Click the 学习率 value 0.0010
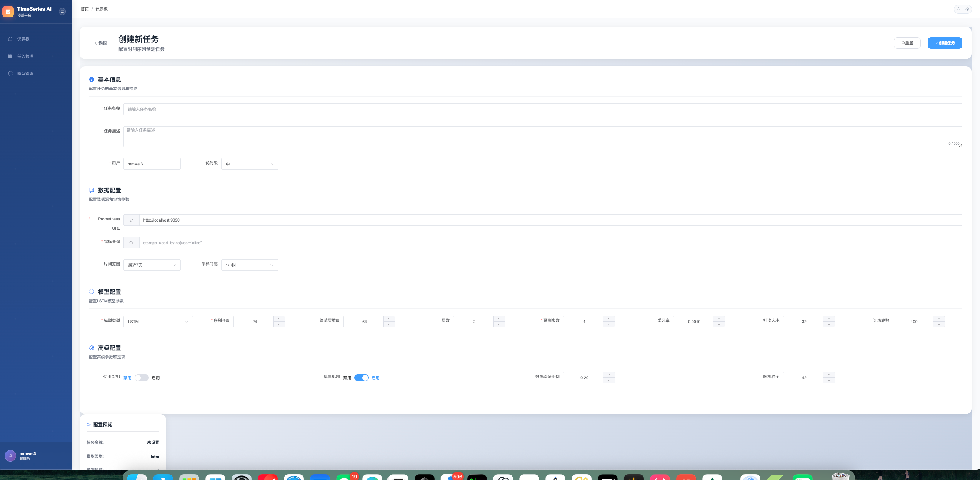Image resolution: width=980 pixels, height=480 pixels. click(694, 322)
